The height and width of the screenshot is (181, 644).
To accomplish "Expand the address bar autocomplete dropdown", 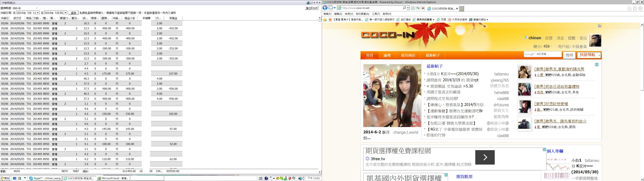I will pos(408,8).
